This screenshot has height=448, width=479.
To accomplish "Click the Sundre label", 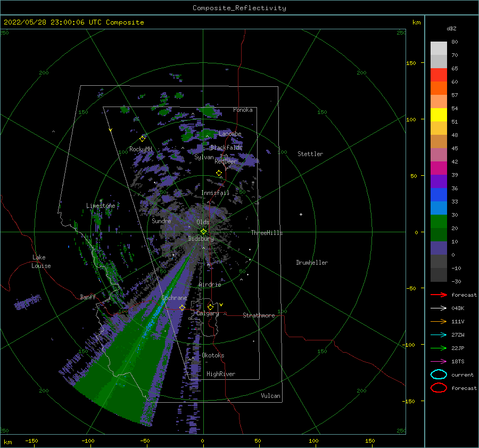I will (161, 221).
